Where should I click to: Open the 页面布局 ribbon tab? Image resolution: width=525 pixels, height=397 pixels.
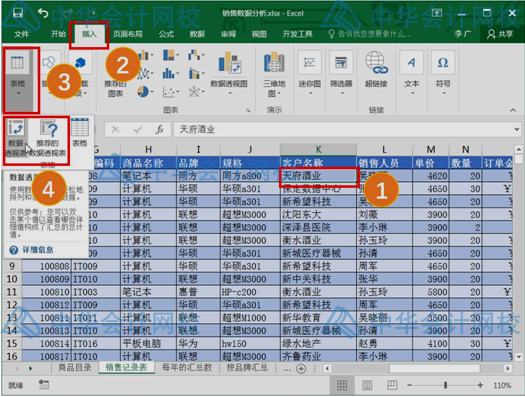coord(128,34)
